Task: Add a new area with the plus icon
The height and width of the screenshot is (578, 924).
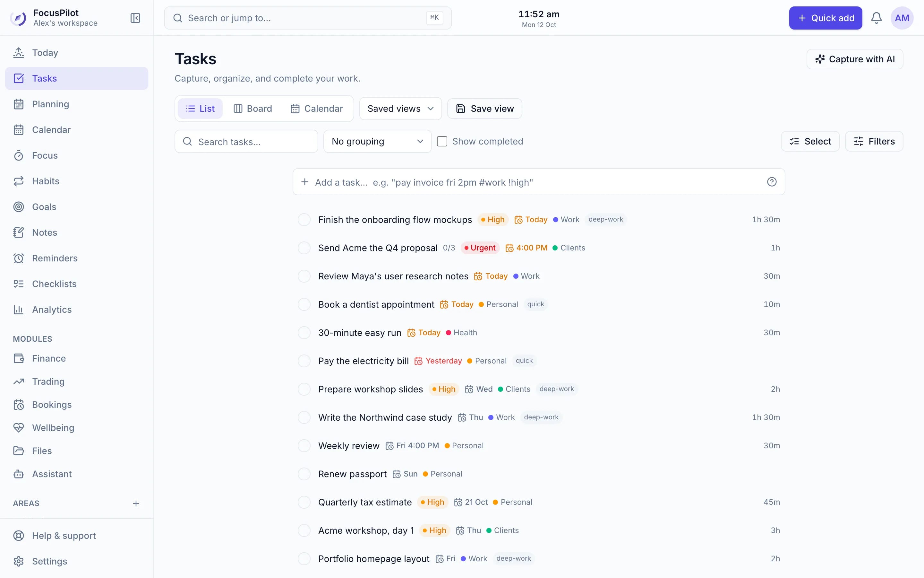Action: [136, 504]
